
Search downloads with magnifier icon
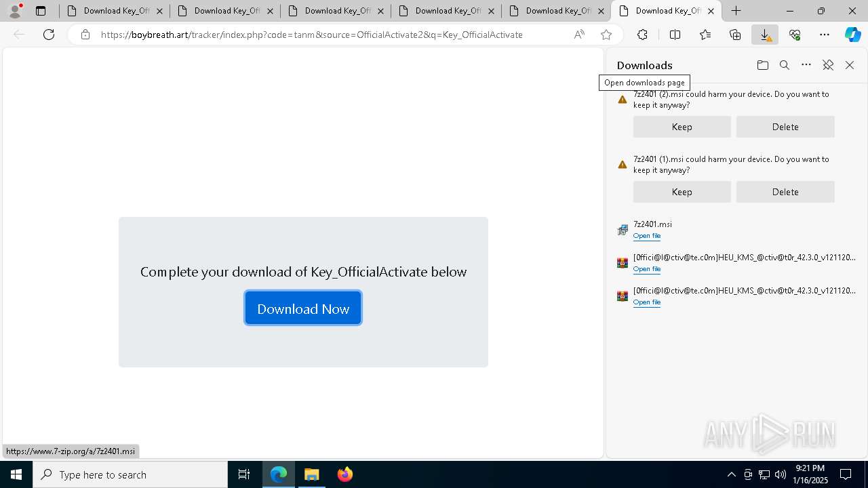coord(785,65)
